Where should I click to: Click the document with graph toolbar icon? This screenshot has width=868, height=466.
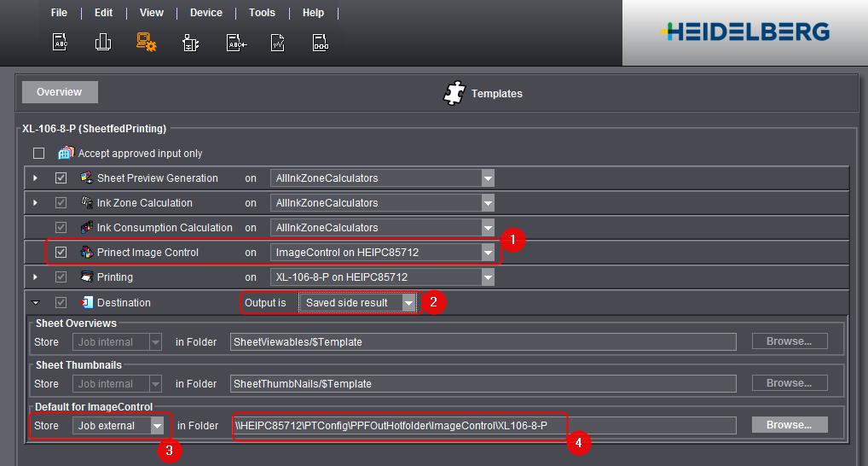pos(278,43)
